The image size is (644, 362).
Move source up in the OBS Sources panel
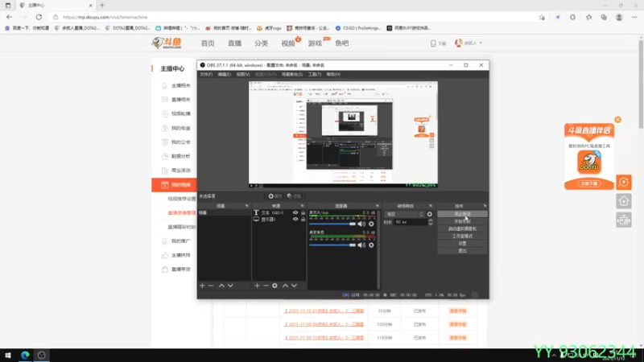click(285, 286)
